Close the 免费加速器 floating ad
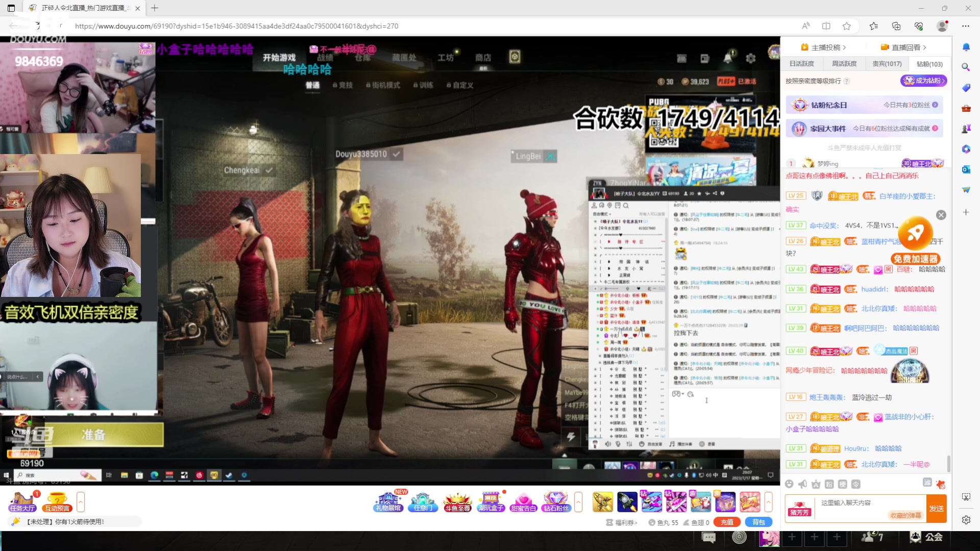 [x=941, y=215]
